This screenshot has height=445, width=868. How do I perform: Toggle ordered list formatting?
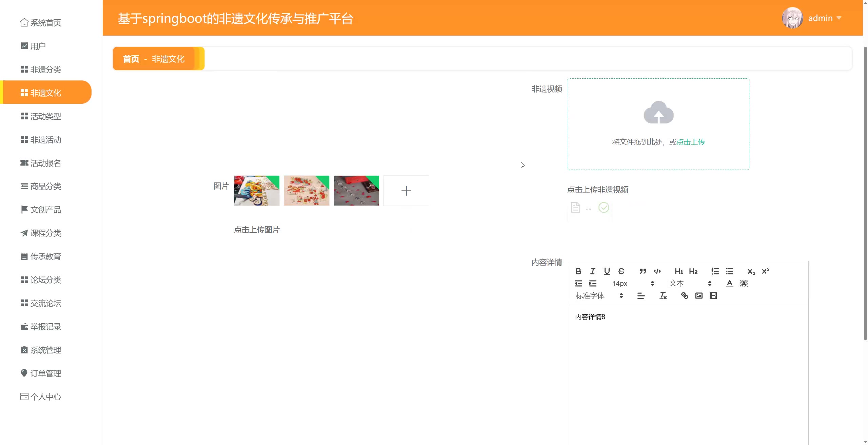click(715, 271)
